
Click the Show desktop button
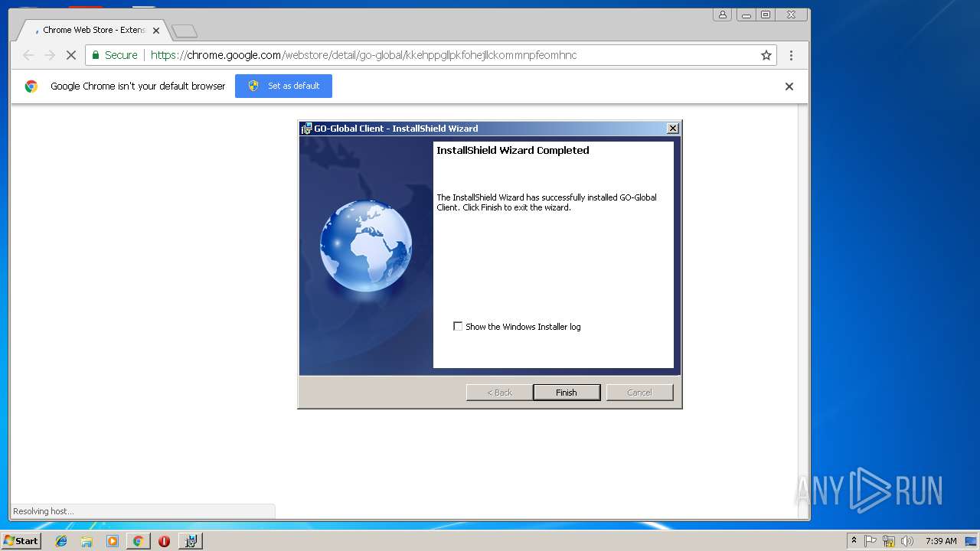point(972,541)
